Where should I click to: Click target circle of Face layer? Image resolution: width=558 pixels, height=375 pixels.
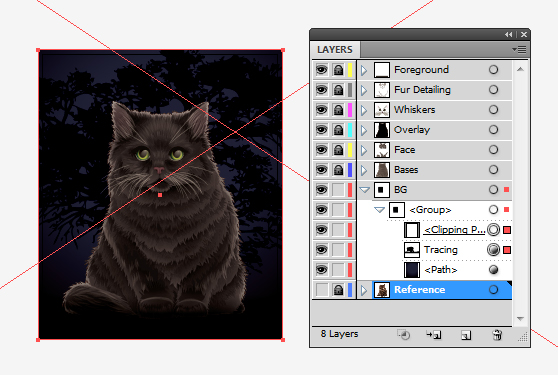coord(493,150)
